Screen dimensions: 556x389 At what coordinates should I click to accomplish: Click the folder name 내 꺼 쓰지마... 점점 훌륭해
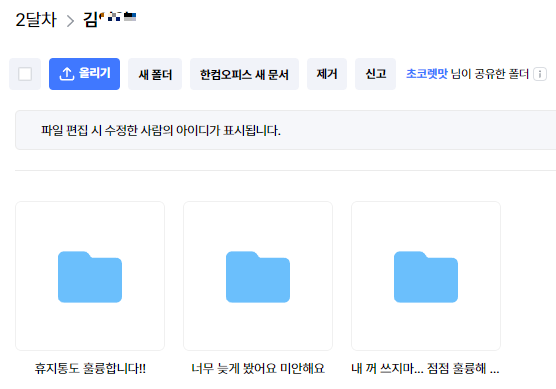coord(426,368)
